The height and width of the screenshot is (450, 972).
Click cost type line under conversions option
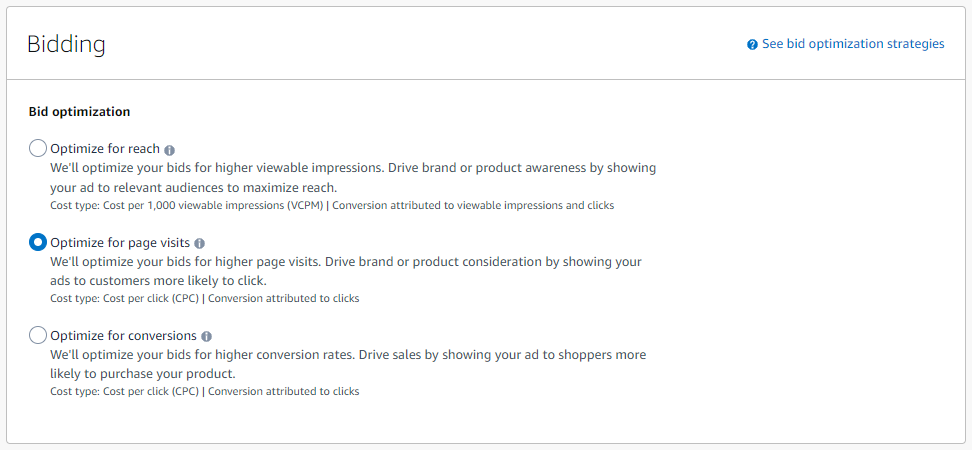[x=205, y=392]
